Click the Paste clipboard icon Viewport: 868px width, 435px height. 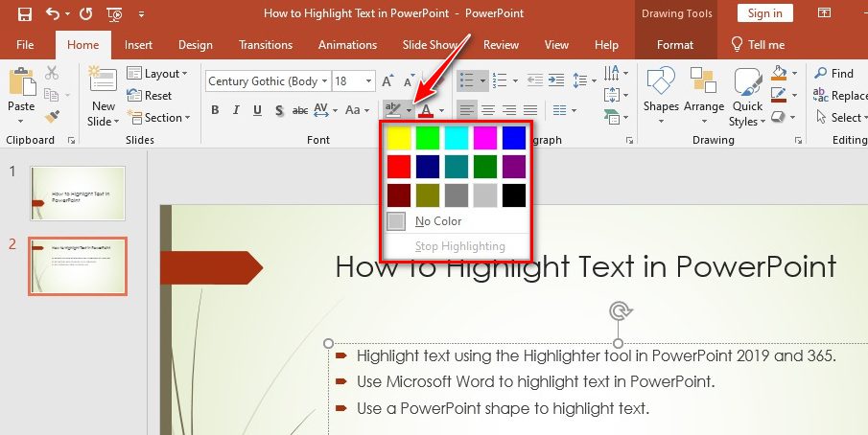(x=21, y=84)
